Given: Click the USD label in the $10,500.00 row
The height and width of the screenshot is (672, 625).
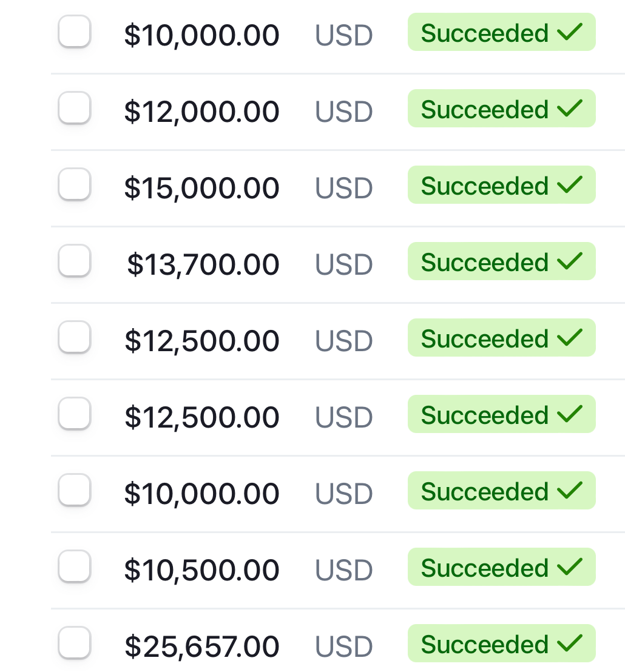Looking at the screenshot, I should [x=343, y=570].
